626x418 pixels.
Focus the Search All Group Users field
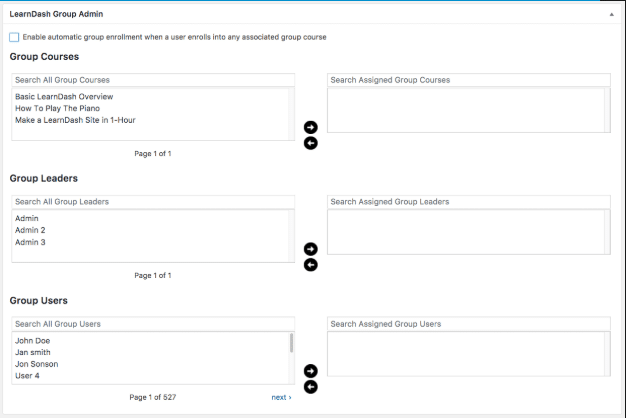coord(153,324)
